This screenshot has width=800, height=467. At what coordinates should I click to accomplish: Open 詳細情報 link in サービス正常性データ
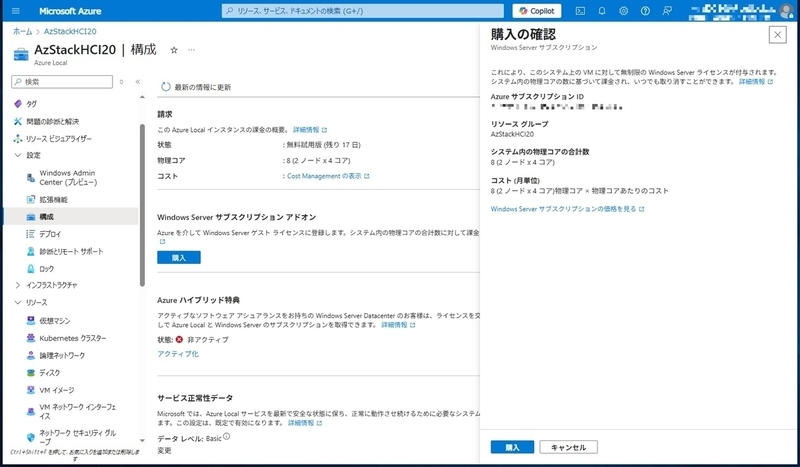[305, 423]
